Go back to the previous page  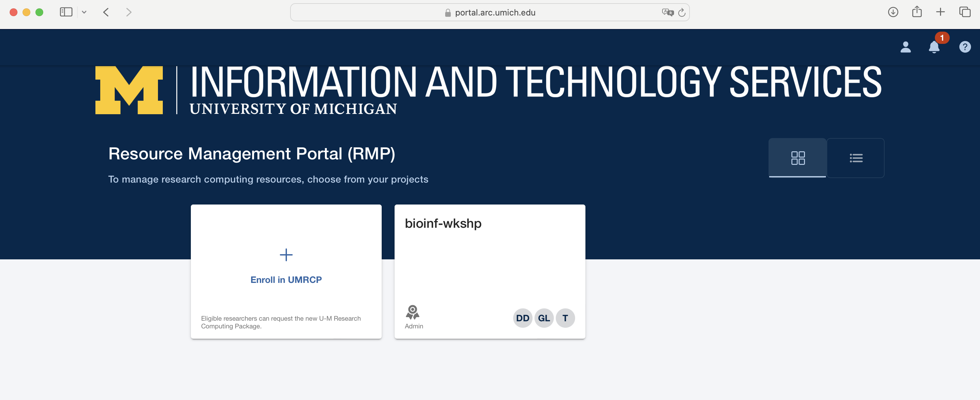[x=106, y=12]
